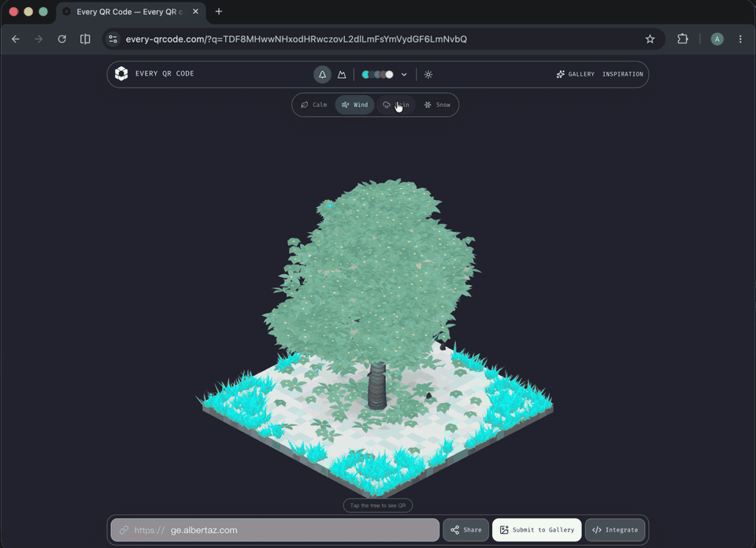
Task: Click the URL input field with ge.albertaz.com
Action: (275, 530)
